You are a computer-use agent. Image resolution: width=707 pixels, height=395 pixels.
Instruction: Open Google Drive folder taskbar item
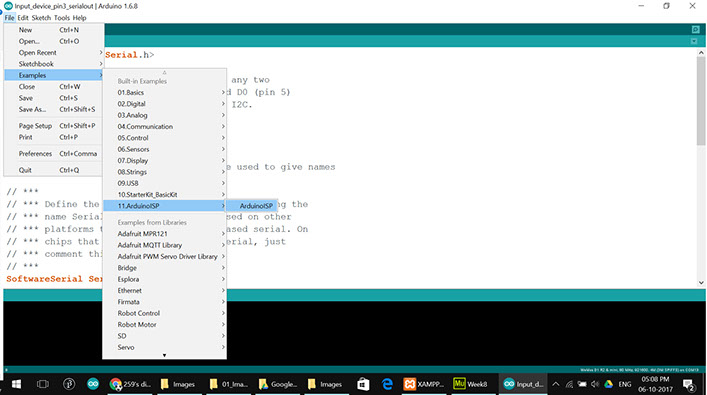pos(278,384)
